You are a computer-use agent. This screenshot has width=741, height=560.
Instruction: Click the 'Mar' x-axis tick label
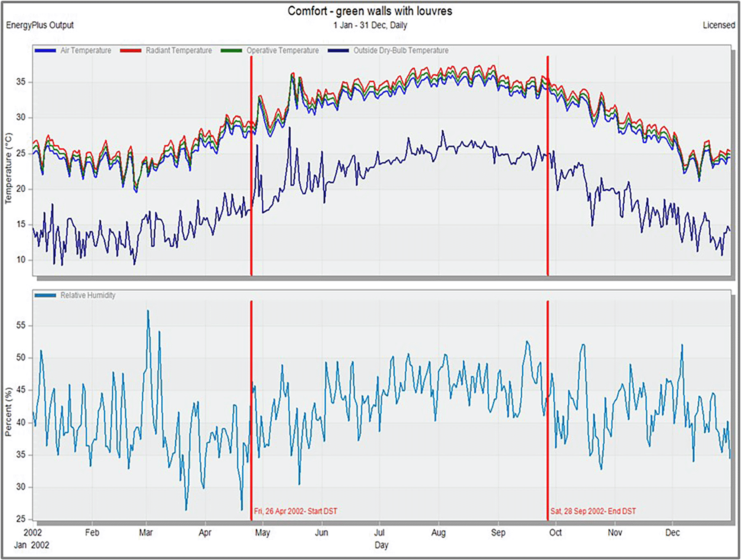click(x=146, y=532)
